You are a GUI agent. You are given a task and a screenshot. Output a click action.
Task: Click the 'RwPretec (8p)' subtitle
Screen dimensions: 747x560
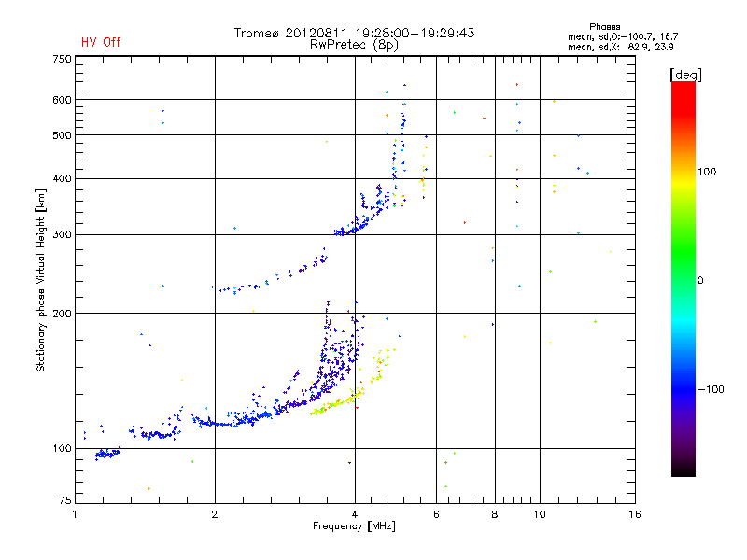pos(354,45)
